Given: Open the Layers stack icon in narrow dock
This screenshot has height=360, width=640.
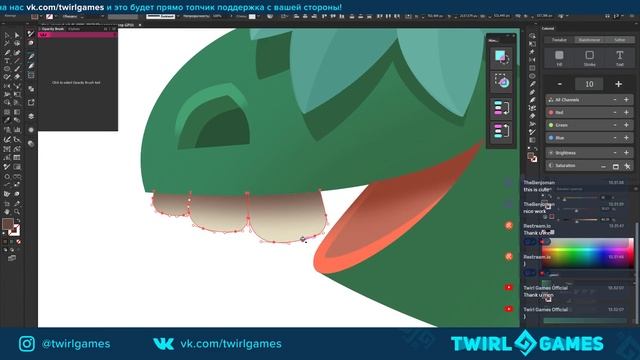Looking at the screenshot, I should (31, 116).
